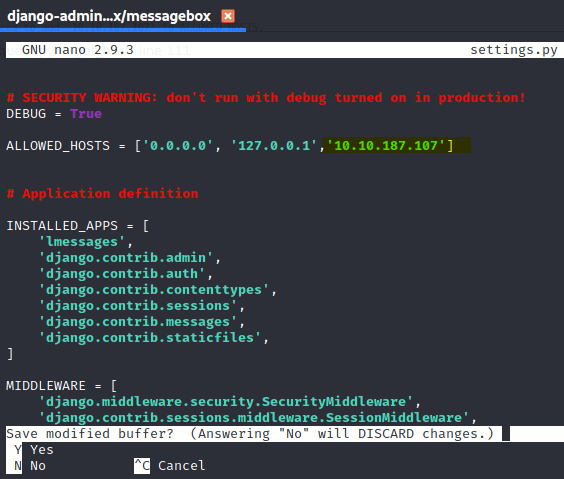Click the SecurityMiddleware entry
The width and height of the screenshot is (564, 479).
point(226,402)
